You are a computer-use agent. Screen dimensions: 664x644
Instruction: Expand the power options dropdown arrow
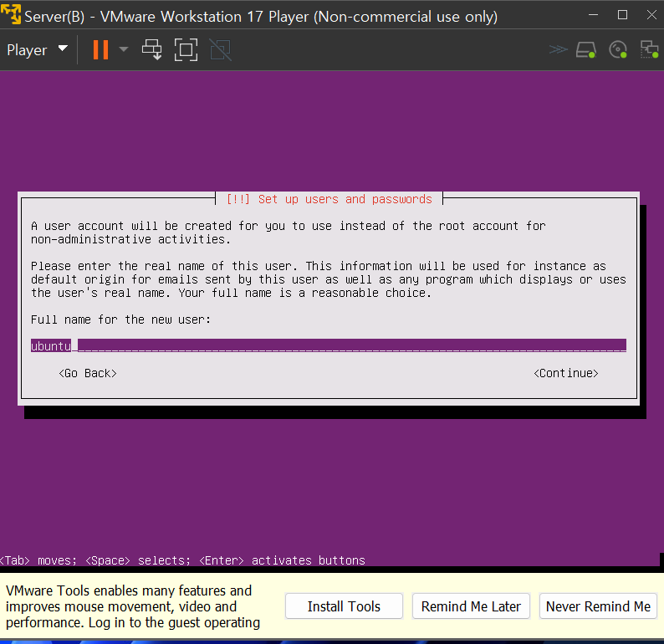click(124, 49)
